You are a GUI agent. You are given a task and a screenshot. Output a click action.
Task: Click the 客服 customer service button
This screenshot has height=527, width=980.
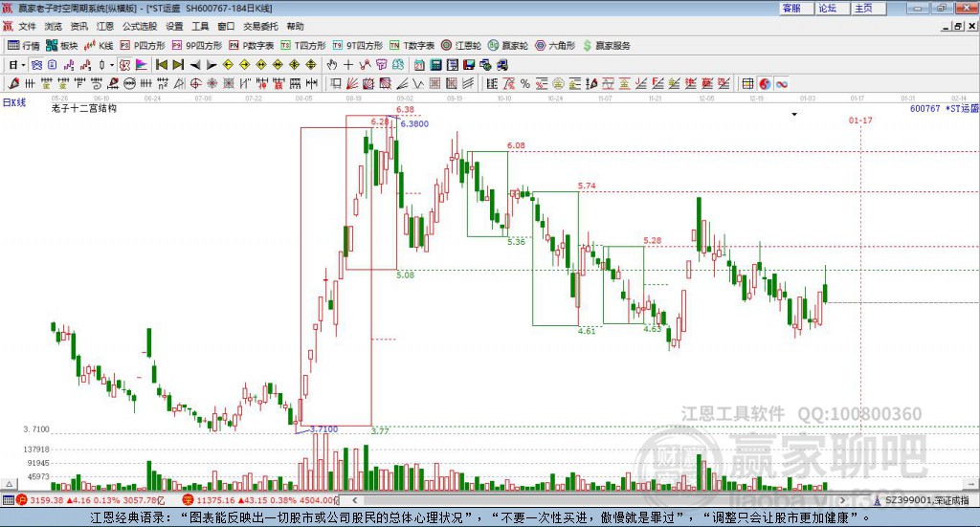[795, 8]
